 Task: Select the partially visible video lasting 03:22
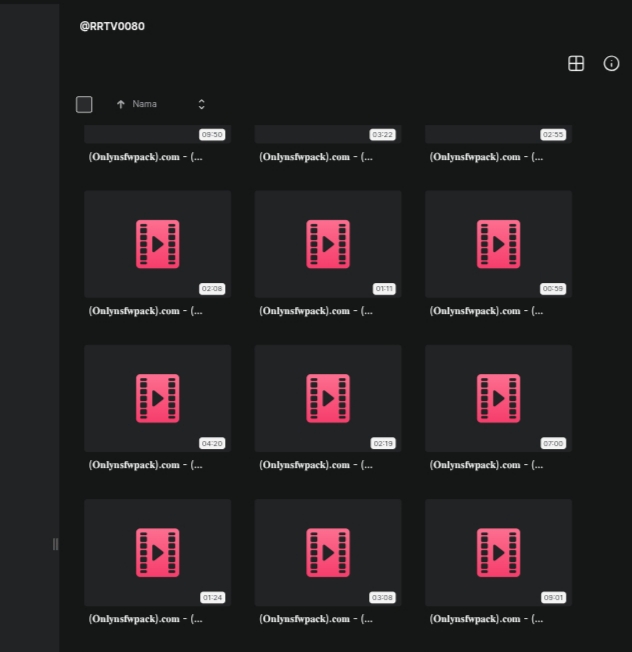point(328,134)
